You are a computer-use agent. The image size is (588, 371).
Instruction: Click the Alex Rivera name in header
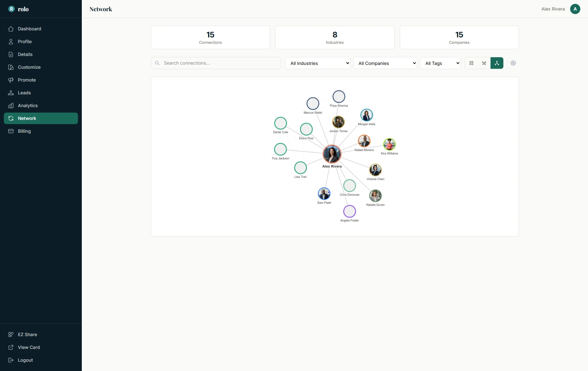point(553,9)
